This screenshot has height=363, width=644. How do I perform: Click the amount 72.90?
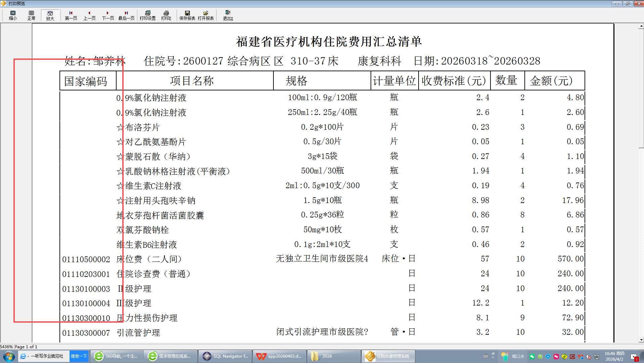[573, 318]
